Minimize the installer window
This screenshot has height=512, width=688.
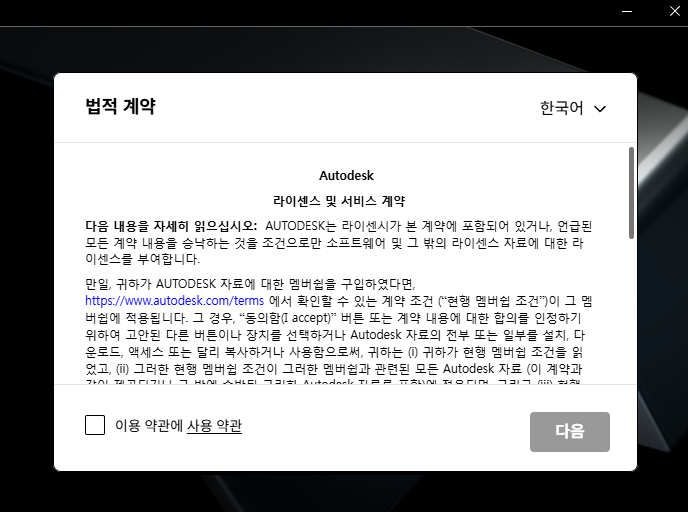tap(627, 11)
